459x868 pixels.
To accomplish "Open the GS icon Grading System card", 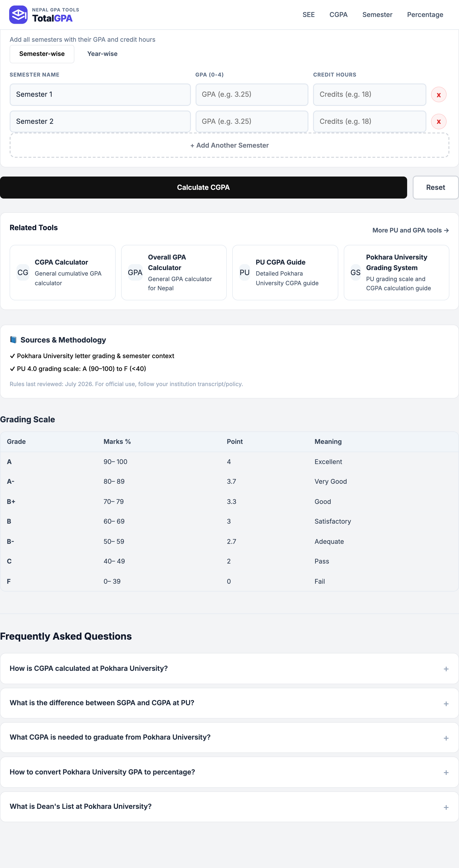I will coord(396,272).
